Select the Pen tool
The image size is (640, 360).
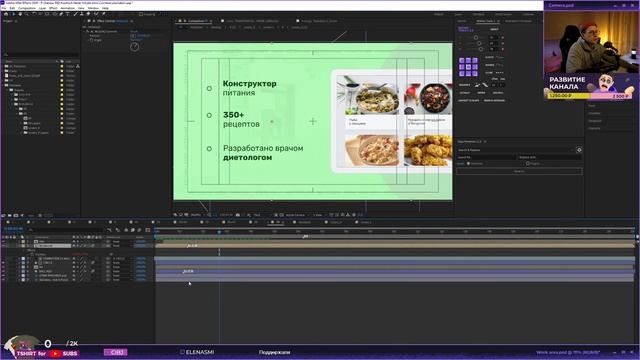tap(61, 14)
